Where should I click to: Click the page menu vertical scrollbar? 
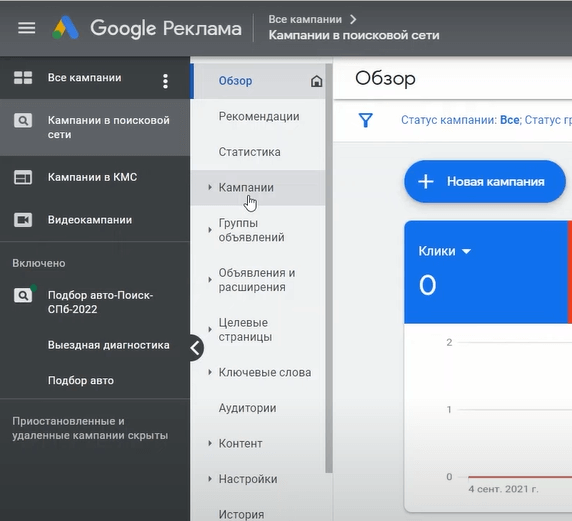[x=329, y=268]
